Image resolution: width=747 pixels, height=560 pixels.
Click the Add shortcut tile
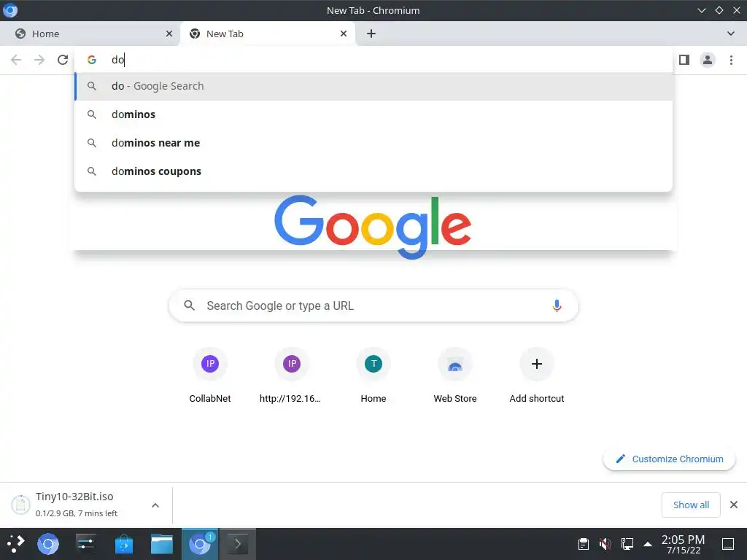point(537,376)
